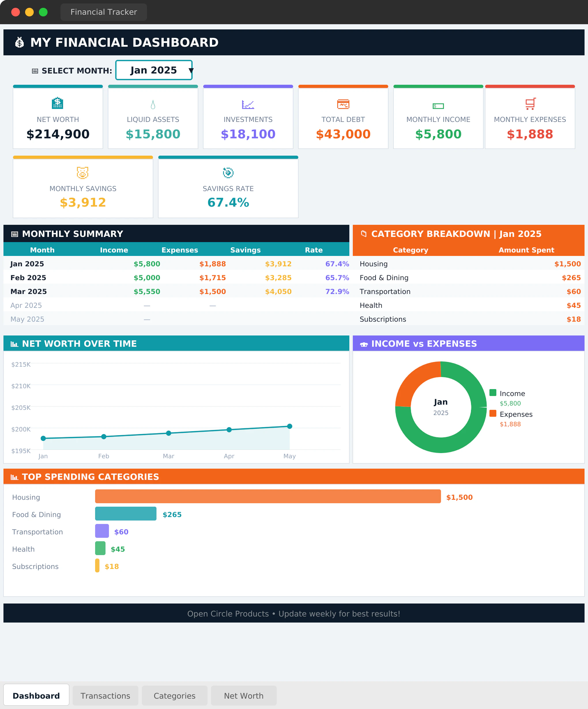Click the green Income legend swatch
This screenshot has height=709, width=588.
(x=493, y=393)
